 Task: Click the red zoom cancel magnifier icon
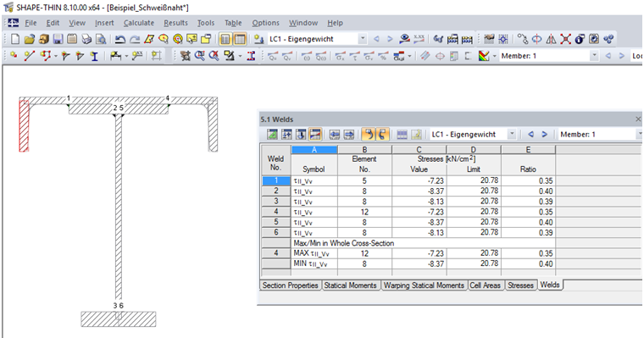click(x=214, y=55)
